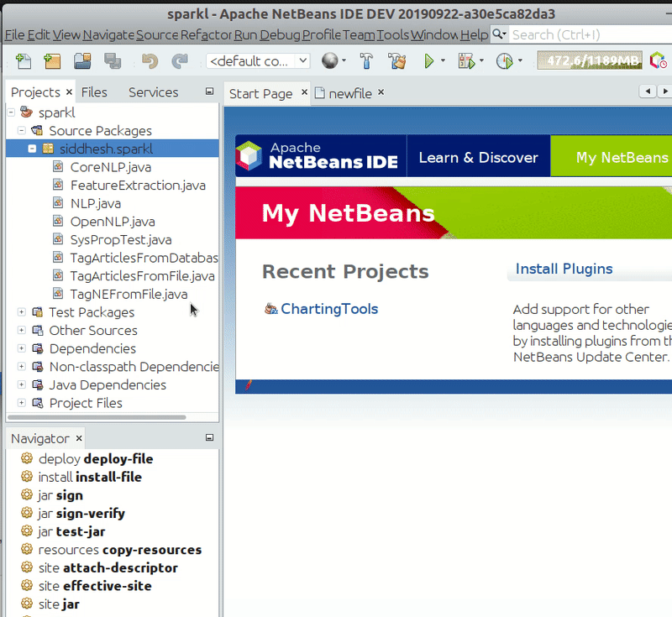This screenshot has height=617, width=672.
Task: Open the Debug Project dropdown arrow
Action: point(481,60)
